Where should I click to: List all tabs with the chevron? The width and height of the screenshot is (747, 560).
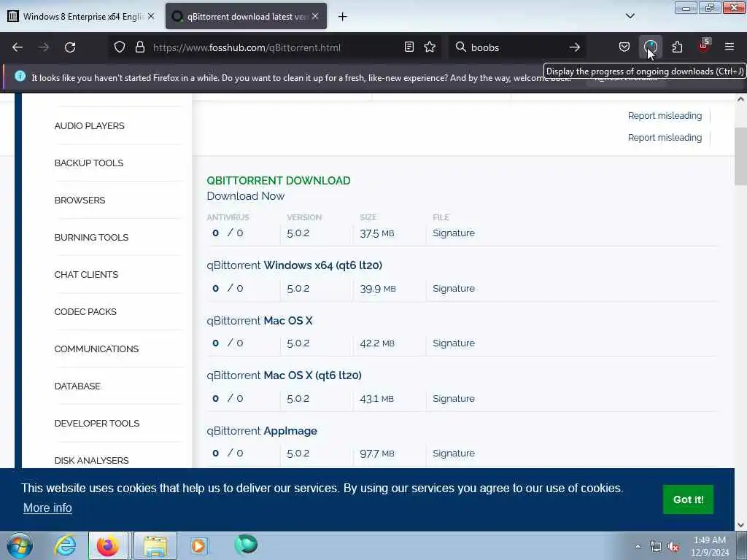(x=630, y=16)
